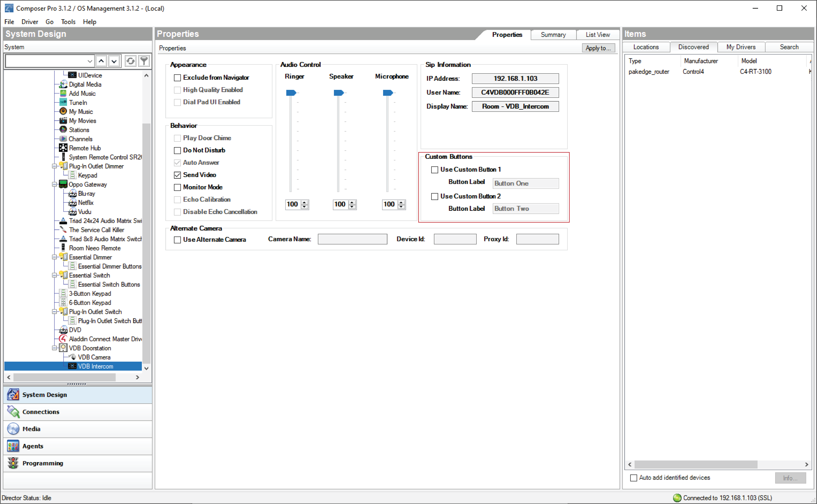Switch to the Summary tab
Viewport: 817px width, 504px height.
click(553, 35)
